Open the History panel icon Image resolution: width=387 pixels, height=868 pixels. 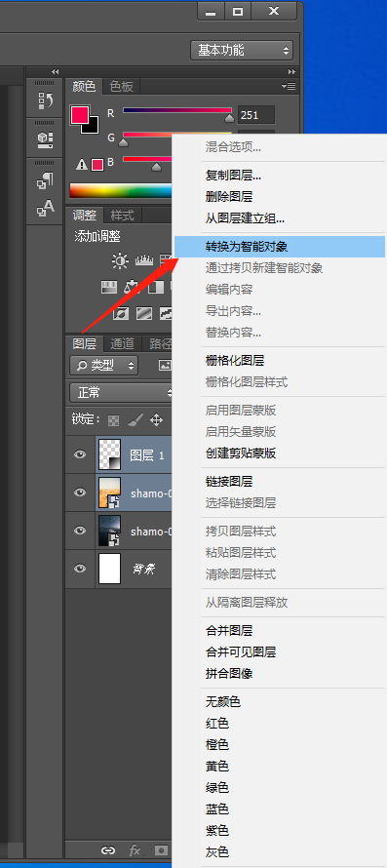[45, 100]
